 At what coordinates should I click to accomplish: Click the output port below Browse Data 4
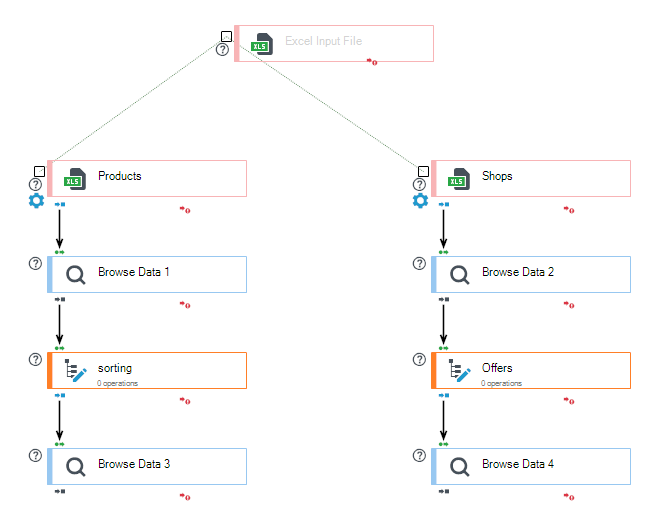coord(444,491)
